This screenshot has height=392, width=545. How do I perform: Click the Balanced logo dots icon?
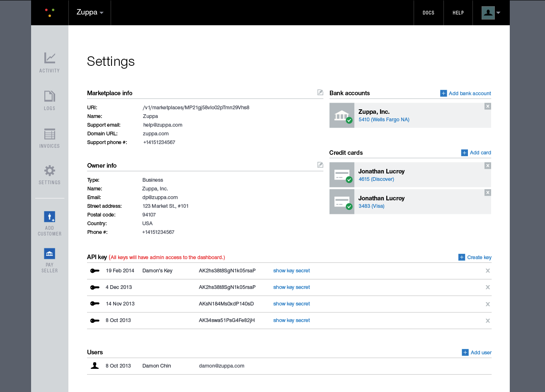pyautogui.click(x=50, y=12)
